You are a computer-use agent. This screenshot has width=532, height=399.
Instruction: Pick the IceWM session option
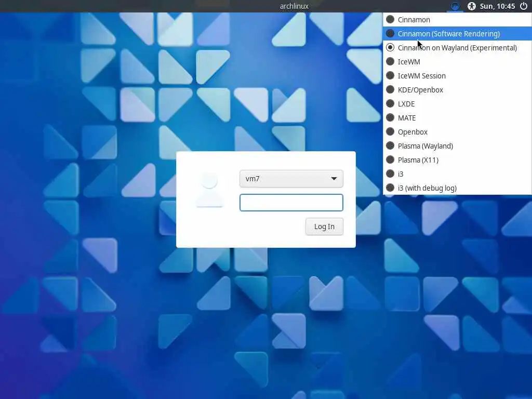[x=457, y=62]
